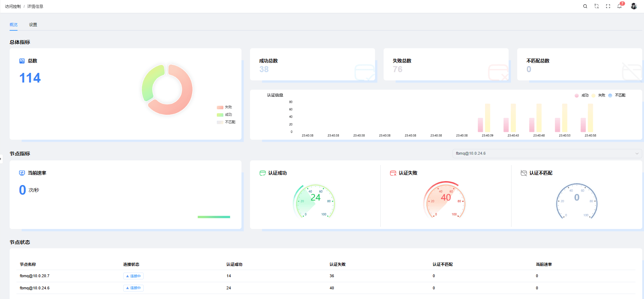Expand the collapsed left sidebar arrow
The image size is (644, 299).
(1, 159)
